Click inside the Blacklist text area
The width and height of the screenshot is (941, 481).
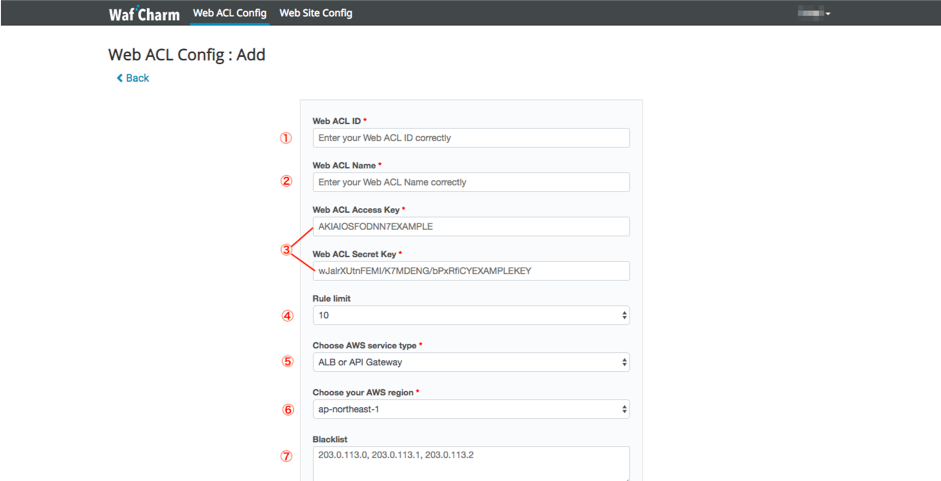471,463
